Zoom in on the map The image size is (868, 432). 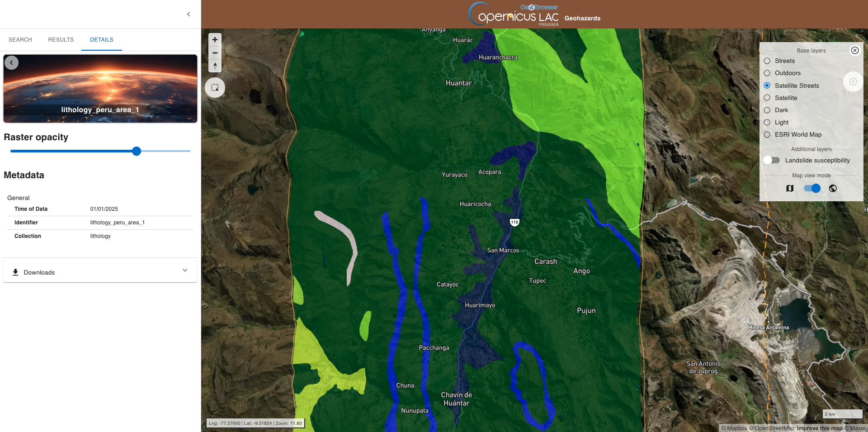pos(215,40)
